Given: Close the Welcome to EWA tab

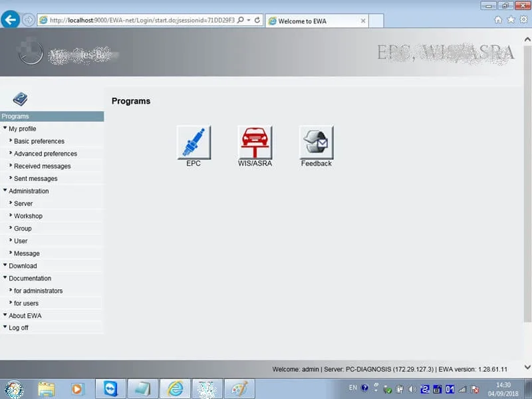Looking at the screenshot, I should point(363,21).
